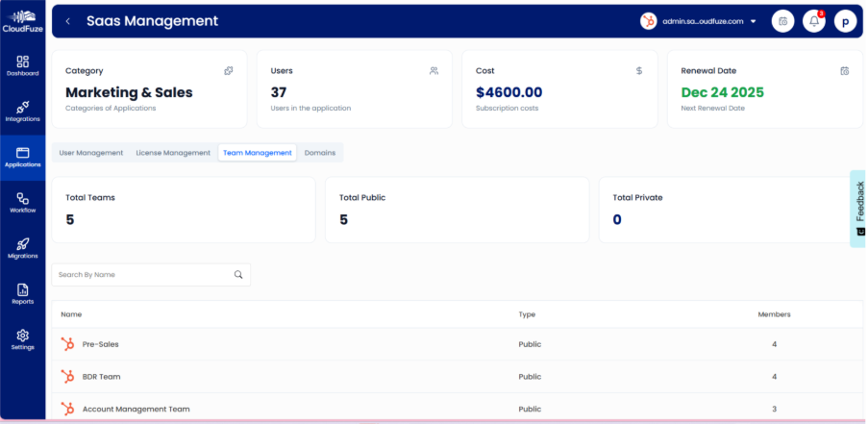Click the 37 users value
868x424 pixels.
click(x=279, y=92)
